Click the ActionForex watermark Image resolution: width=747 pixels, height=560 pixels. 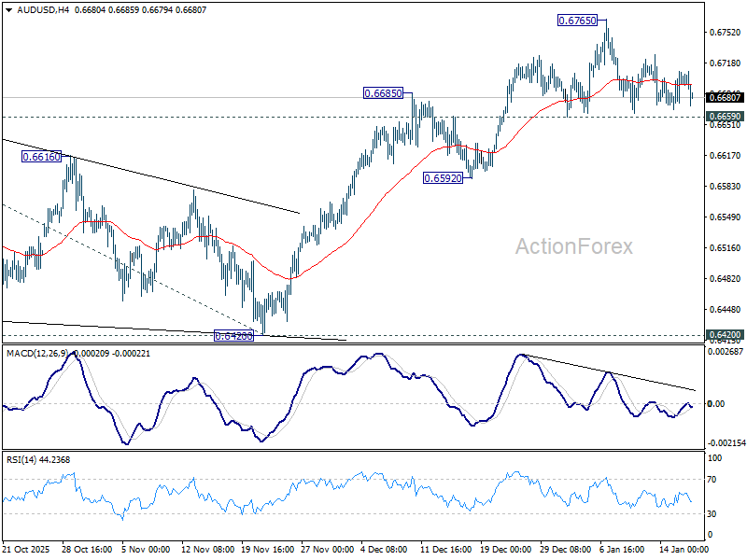pos(573,245)
